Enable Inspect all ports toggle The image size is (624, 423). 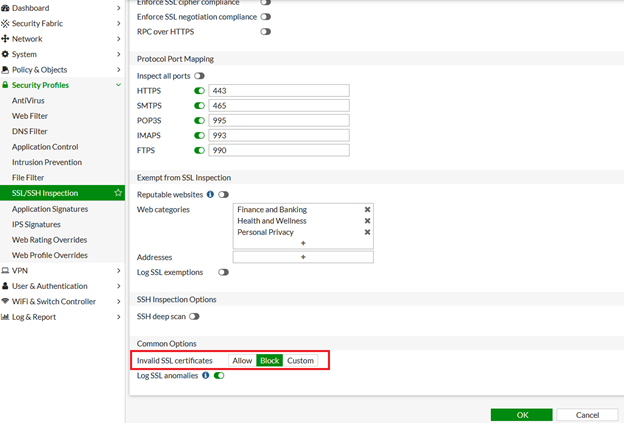tap(199, 76)
